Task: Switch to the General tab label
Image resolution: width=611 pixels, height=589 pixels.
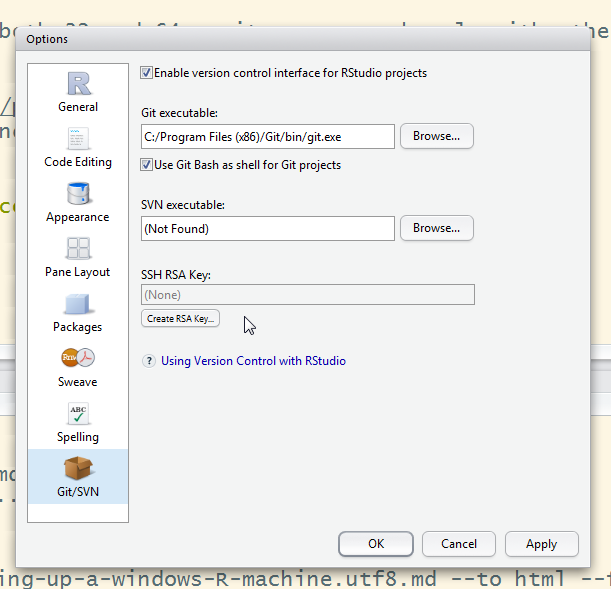Action: (x=78, y=107)
